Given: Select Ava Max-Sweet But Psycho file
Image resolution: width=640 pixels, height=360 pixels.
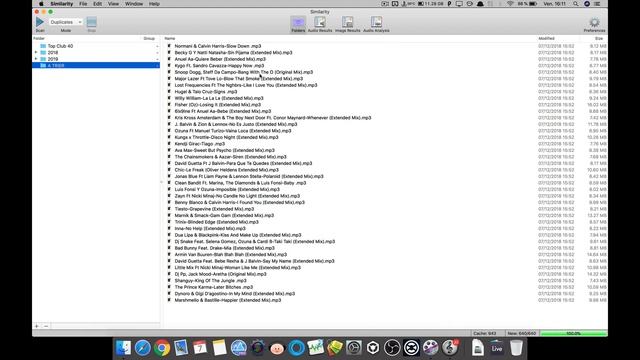Looking at the screenshot, I should point(224,150).
